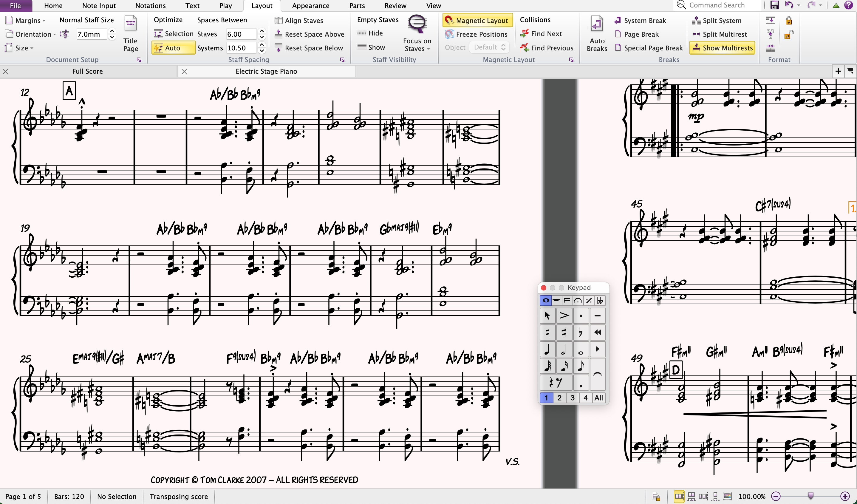Expand the Document Setup dialog launcher
857x504 pixels.
click(139, 60)
